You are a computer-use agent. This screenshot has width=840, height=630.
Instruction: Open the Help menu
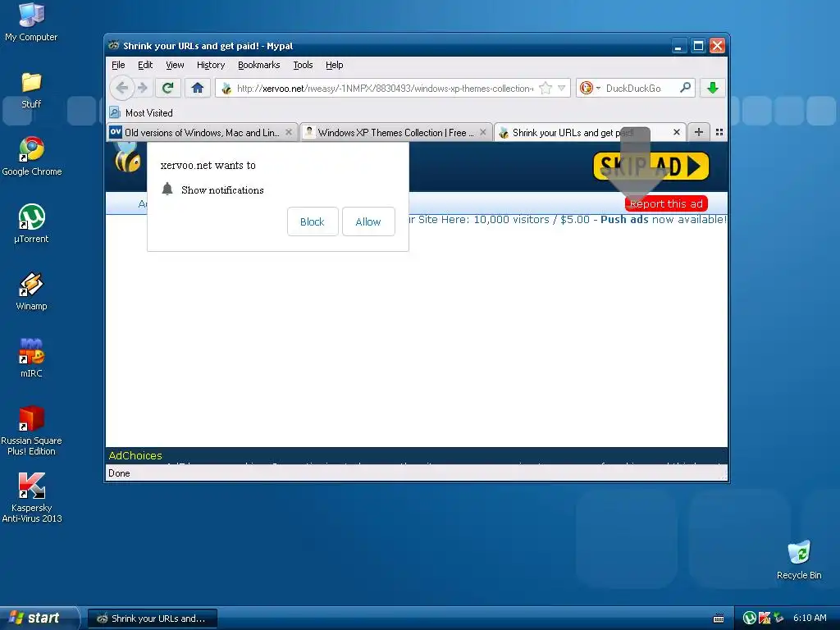(335, 65)
